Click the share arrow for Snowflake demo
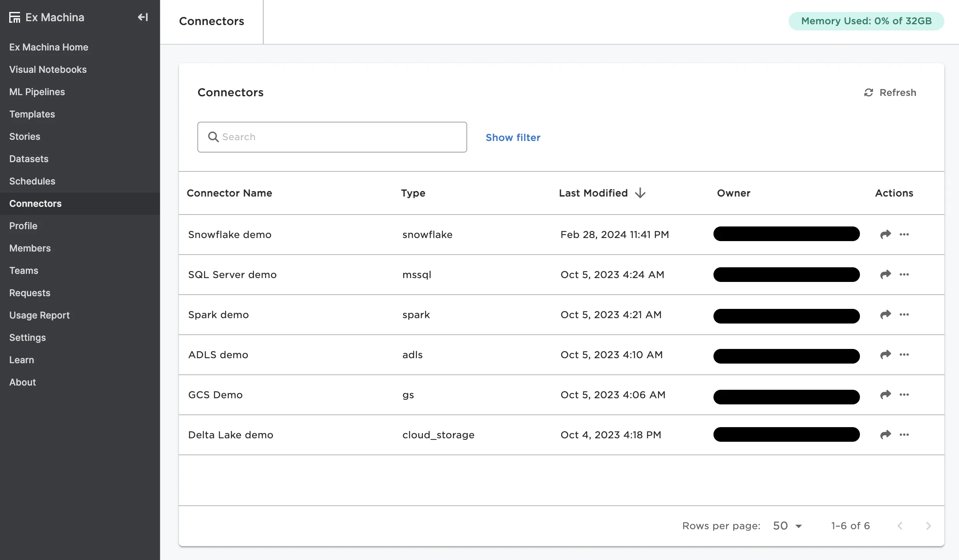959x560 pixels. [885, 234]
